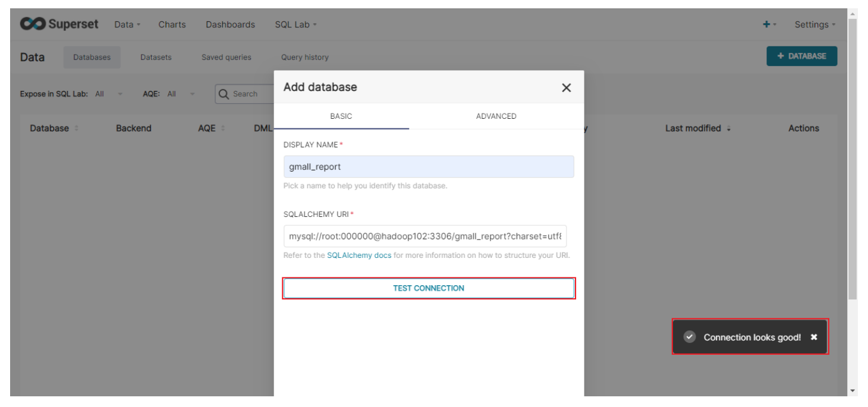868x407 pixels.
Task: Click the toast success checkmark icon
Action: click(x=690, y=337)
